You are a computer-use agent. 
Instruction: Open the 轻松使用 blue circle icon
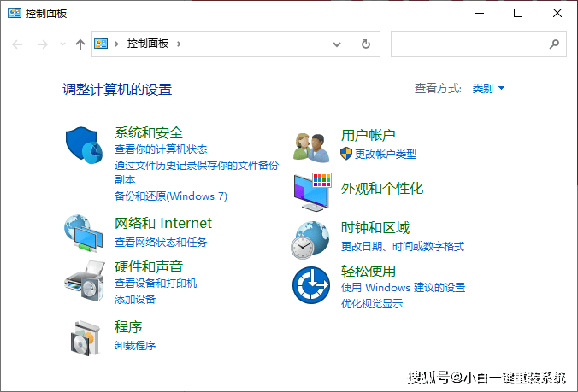311,285
